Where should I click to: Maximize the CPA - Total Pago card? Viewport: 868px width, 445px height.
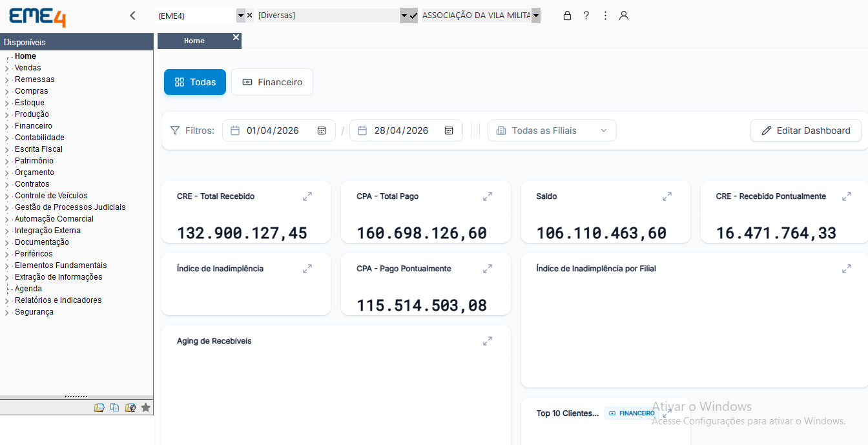pos(488,196)
